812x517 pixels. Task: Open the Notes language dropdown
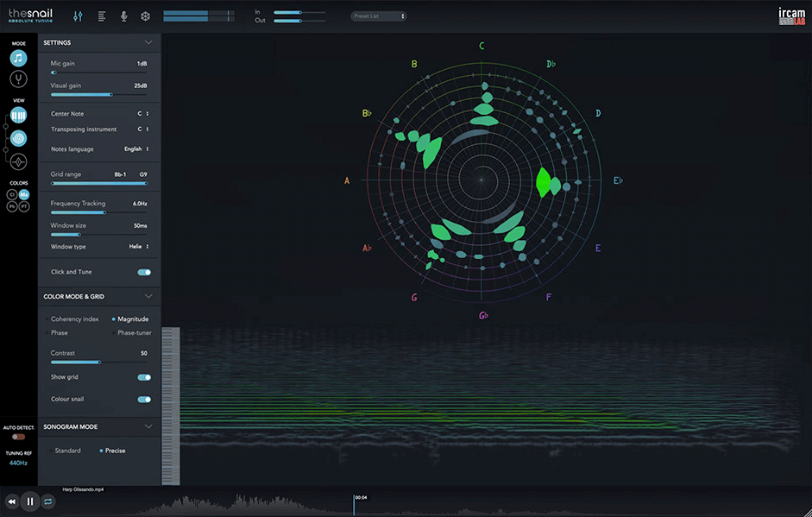(136, 149)
